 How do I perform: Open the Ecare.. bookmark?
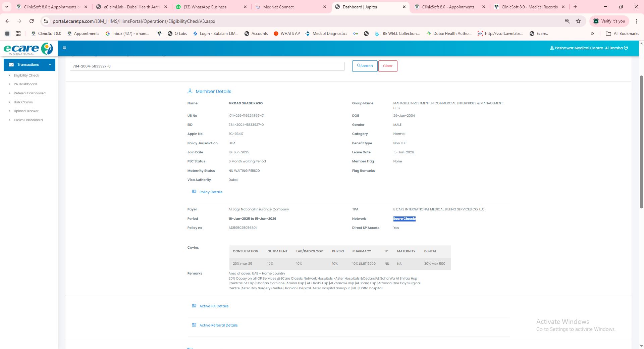pos(539,34)
